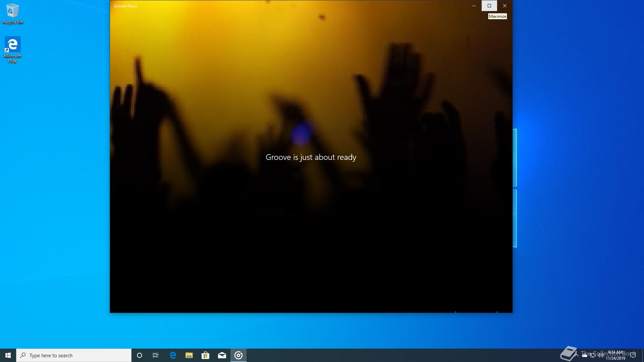This screenshot has height=362, width=644.
Task: Open the volume control tray icon
Action: (x=600, y=355)
